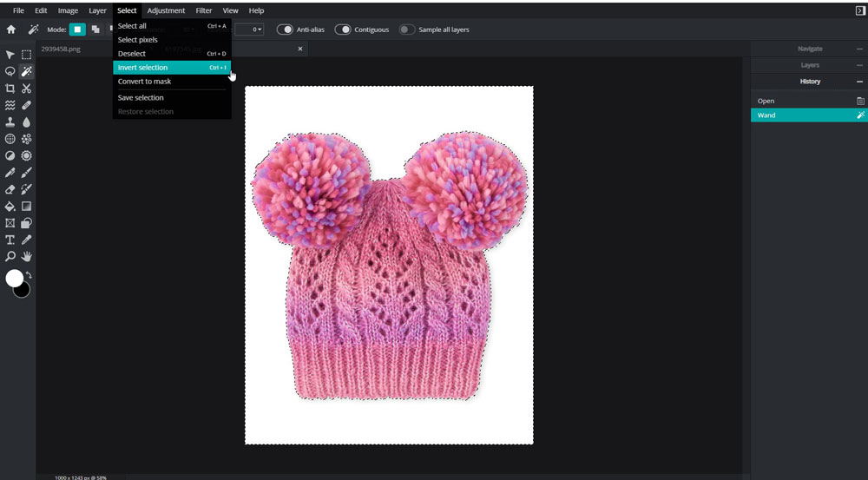
Task: Select the Crop tool
Action: (10, 89)
